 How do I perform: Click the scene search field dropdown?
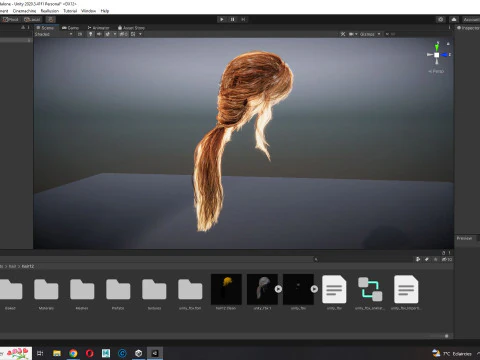tap(387, 34)
